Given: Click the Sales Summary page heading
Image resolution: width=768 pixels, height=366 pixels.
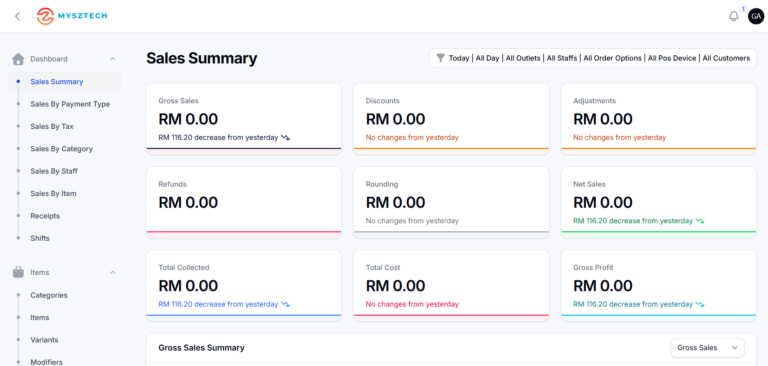Looking at the screenshot, I should (201, 58).
